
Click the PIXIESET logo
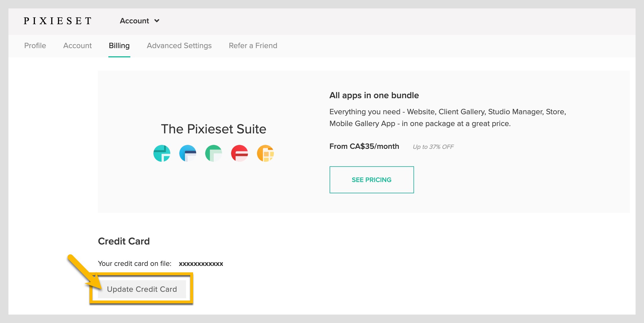58,21
